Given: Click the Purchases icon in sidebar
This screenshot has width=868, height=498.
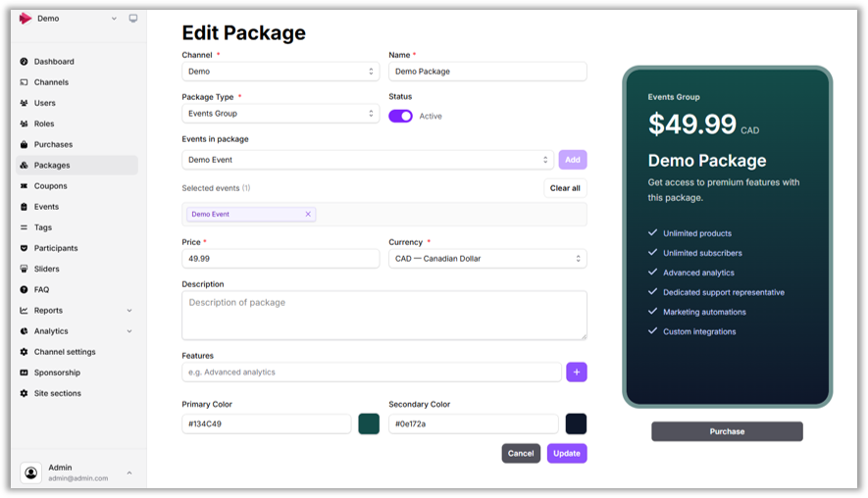Looking at the screenshot, I should coord(25,145).
